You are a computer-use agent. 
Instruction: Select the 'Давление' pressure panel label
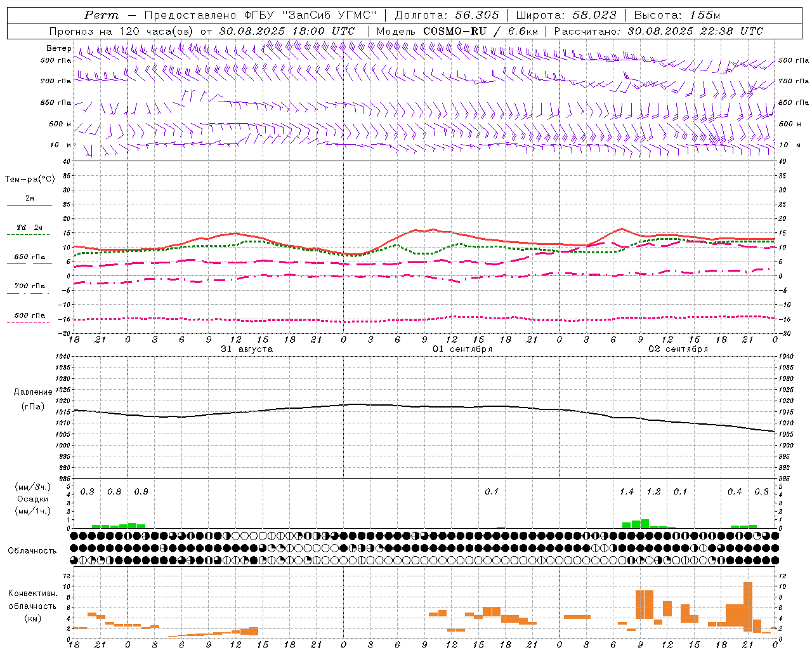33,392
